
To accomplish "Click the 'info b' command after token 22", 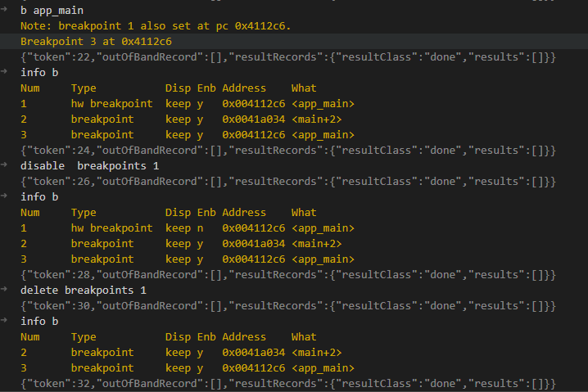I will coord(39,73).
